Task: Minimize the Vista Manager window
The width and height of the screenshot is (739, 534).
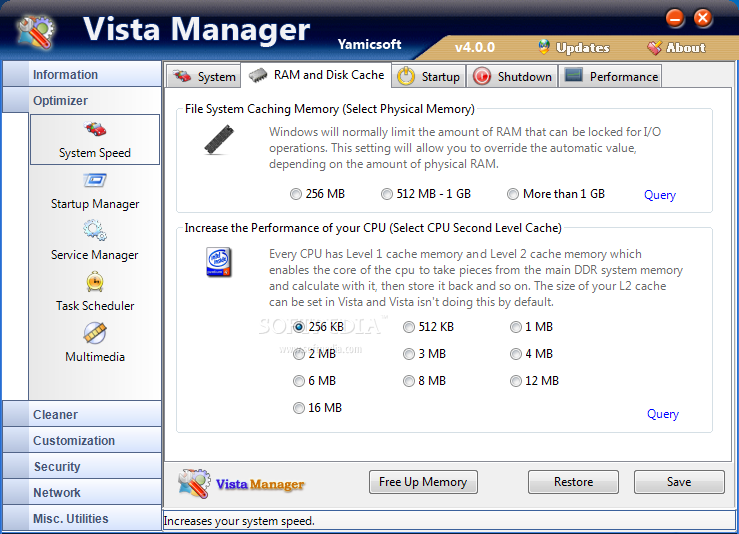Action: (x=675, y=18)
